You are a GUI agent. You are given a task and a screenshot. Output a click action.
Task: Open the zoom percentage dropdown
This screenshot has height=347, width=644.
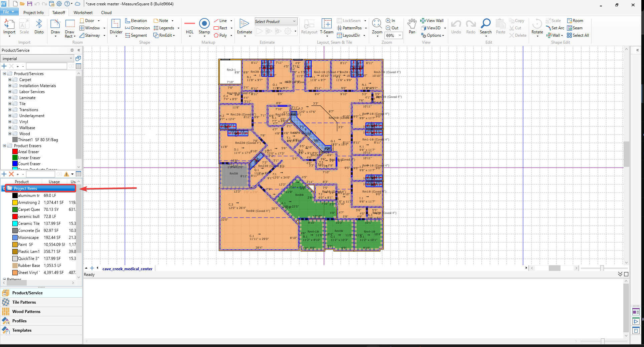pyautogui.click(x=399, y=35)
